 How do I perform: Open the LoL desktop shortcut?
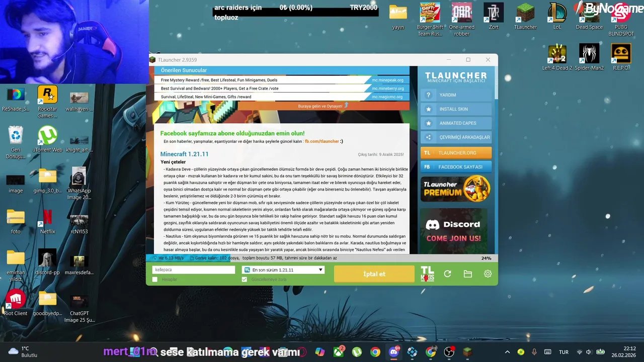coord(557,17)
